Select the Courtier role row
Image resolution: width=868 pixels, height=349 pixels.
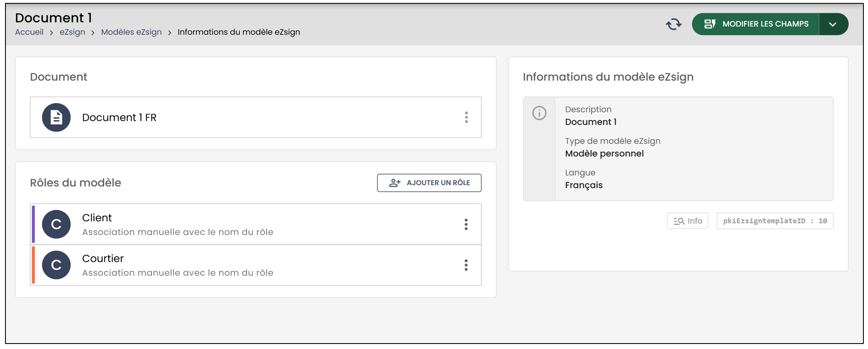(256, 265)
